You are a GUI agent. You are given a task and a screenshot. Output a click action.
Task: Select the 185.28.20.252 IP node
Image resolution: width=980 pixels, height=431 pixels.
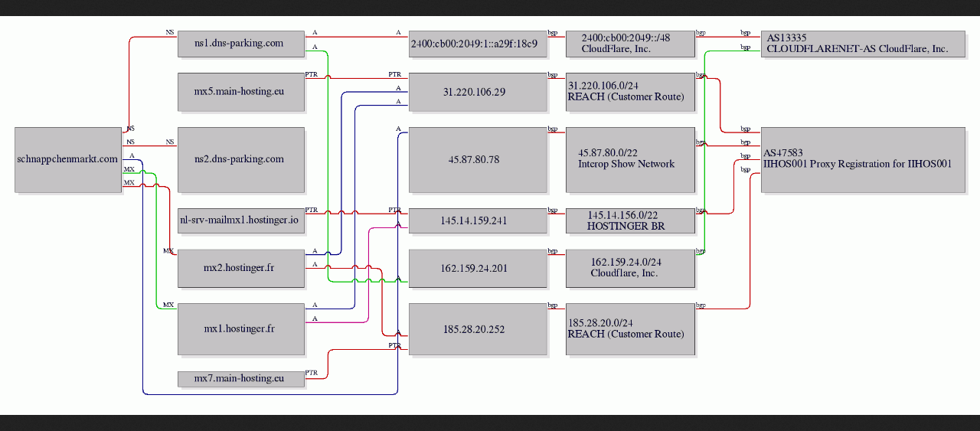478,329
